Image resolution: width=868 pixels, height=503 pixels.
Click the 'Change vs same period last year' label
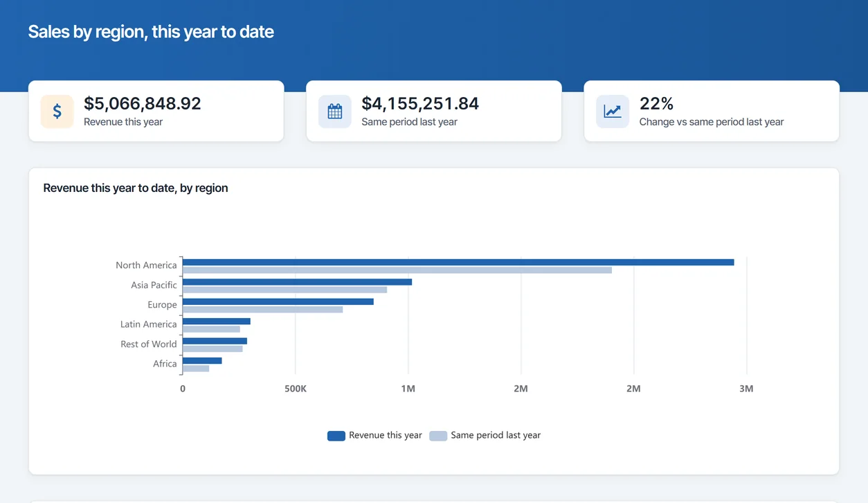[x=712, y=122]
